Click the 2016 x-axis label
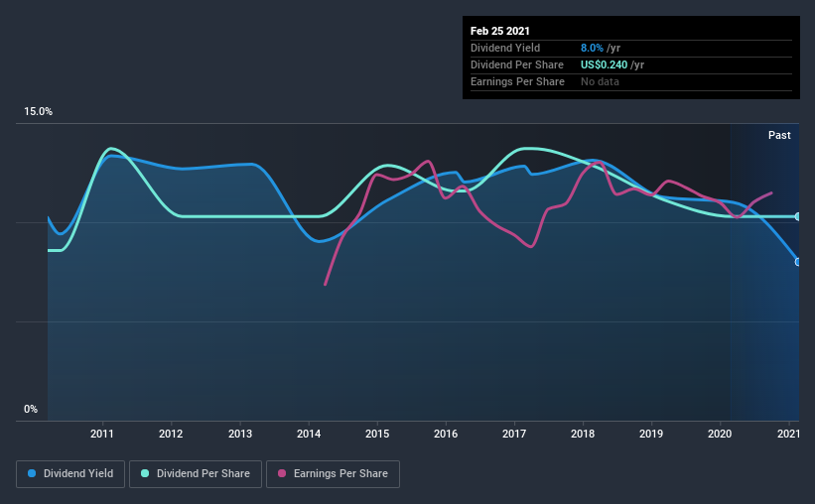 click(446, 434)
